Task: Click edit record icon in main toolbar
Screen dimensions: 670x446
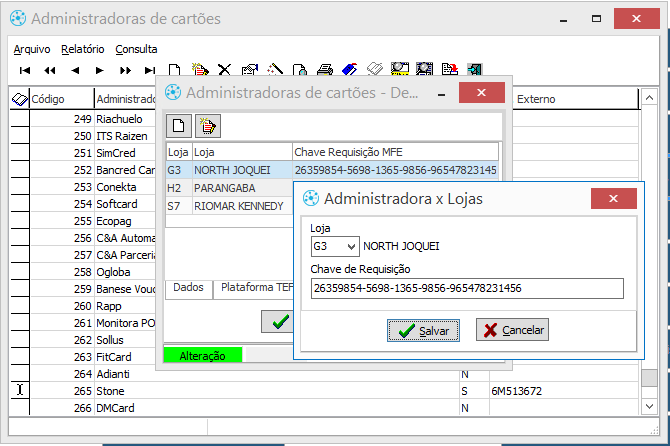Action: (x=200, y=70)
